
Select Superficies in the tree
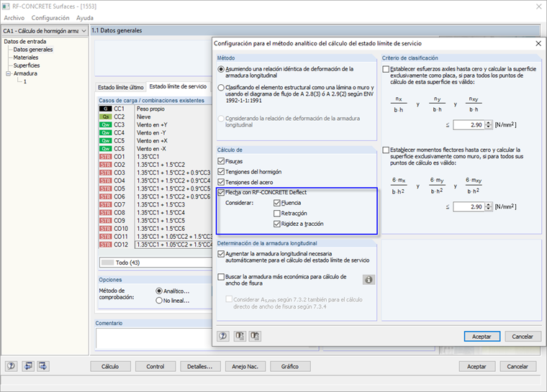pyautogui.click(x=27, y=65)
